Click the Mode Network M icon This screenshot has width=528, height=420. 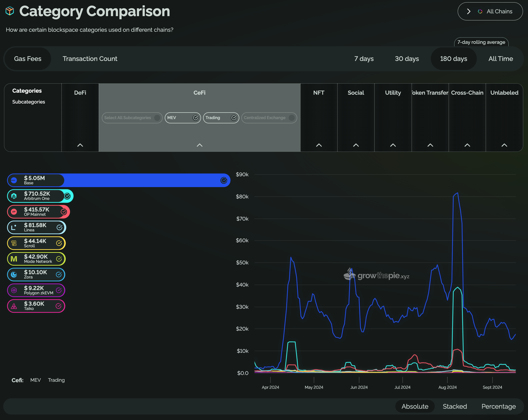point(14,259)
